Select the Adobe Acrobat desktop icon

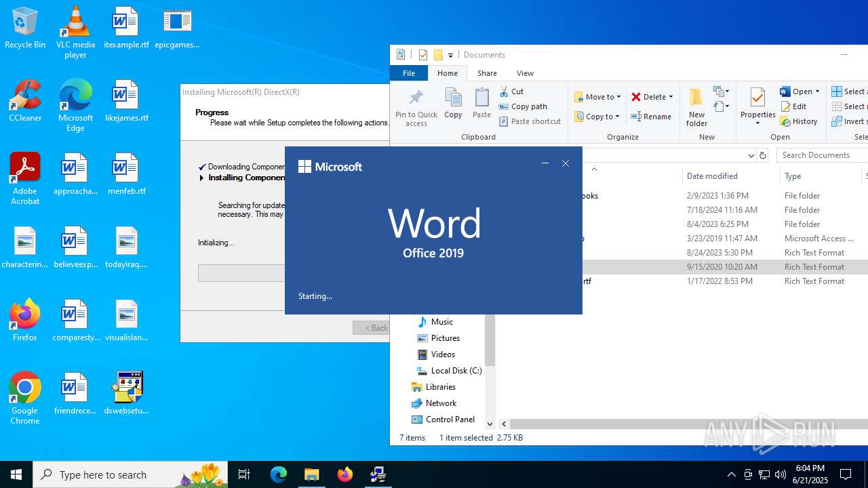click(x=25, y=179)
